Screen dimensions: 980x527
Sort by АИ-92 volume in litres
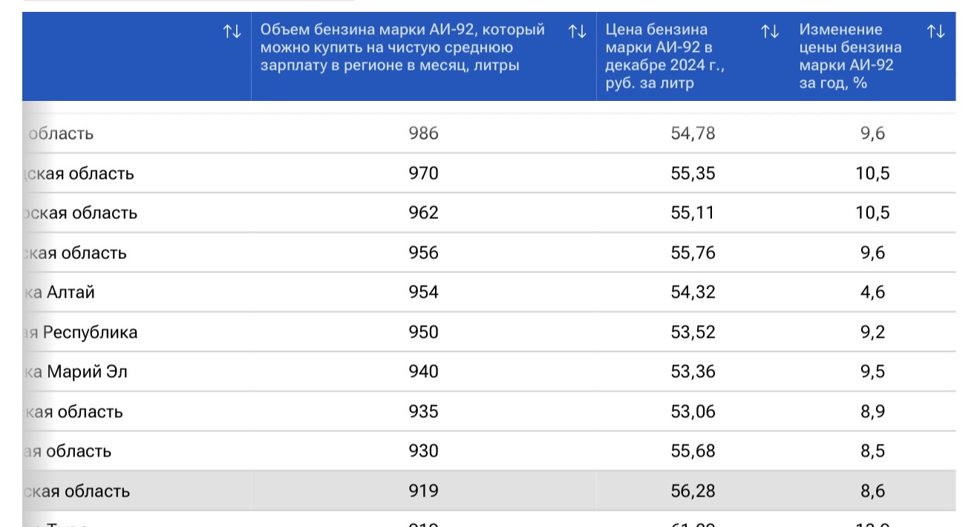577,31
